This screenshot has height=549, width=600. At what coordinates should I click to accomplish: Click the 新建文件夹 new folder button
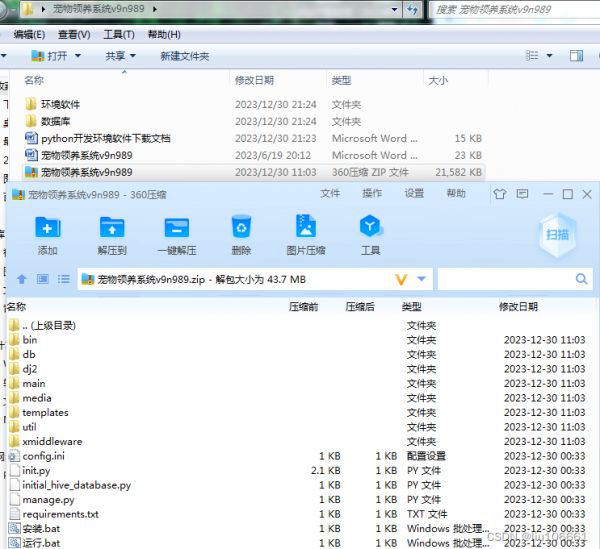(184, 57)
